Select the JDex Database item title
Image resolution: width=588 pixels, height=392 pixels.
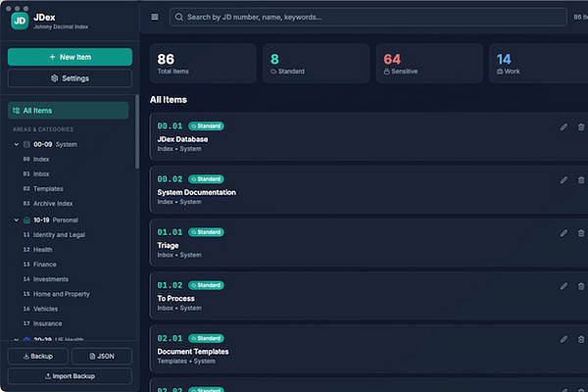tap(182, 139)
